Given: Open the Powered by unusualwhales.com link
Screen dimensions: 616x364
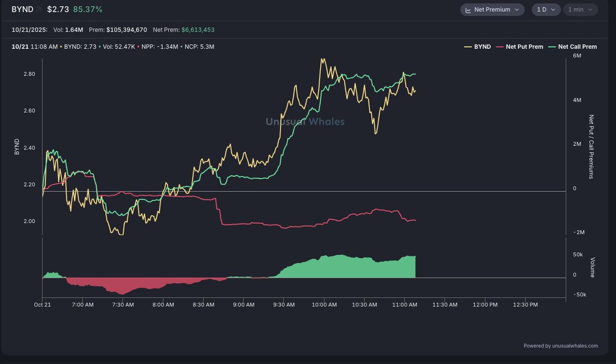Looking at the screenshot, I should [x=561, y=346].
